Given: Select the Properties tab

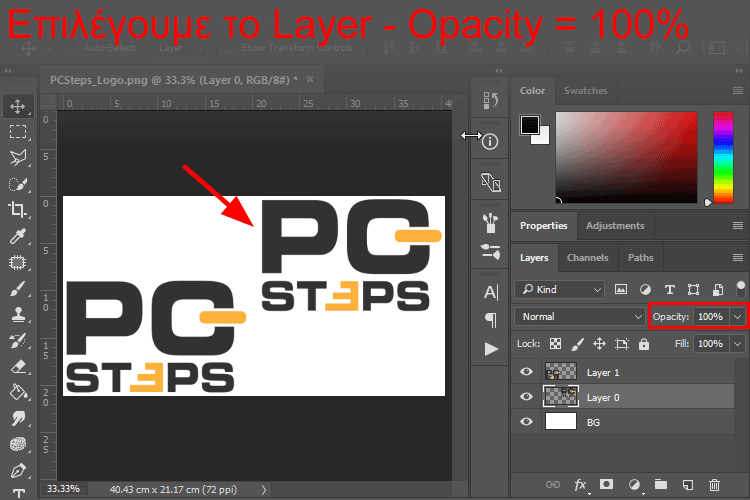Looking at the screenshot, I should (543, 225).
